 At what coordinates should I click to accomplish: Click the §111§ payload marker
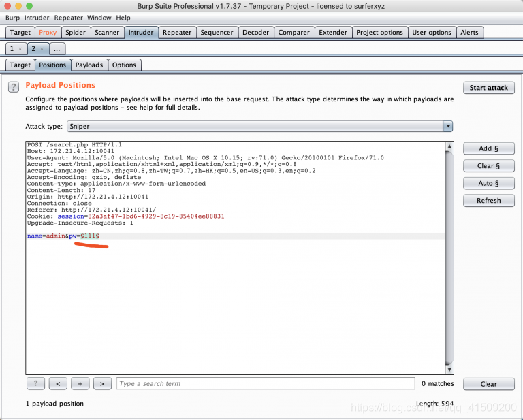pyautogui.click(x=90, y=236)
